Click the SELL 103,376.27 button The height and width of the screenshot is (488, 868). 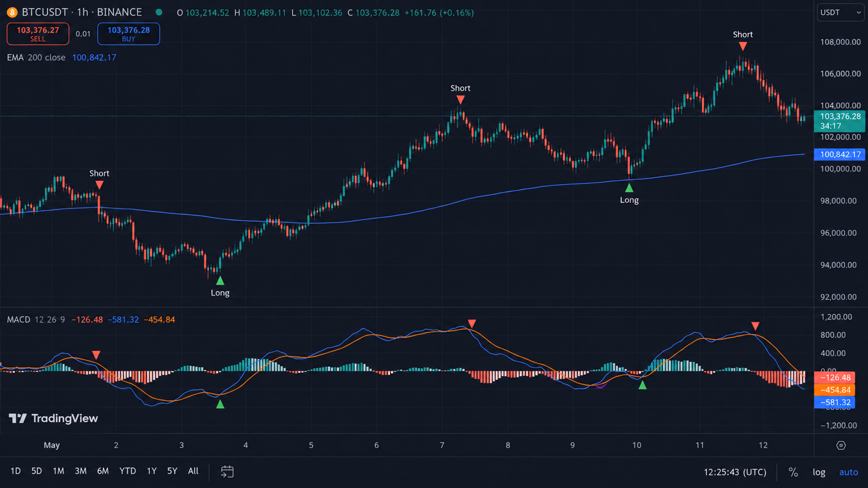click(38, 34)
